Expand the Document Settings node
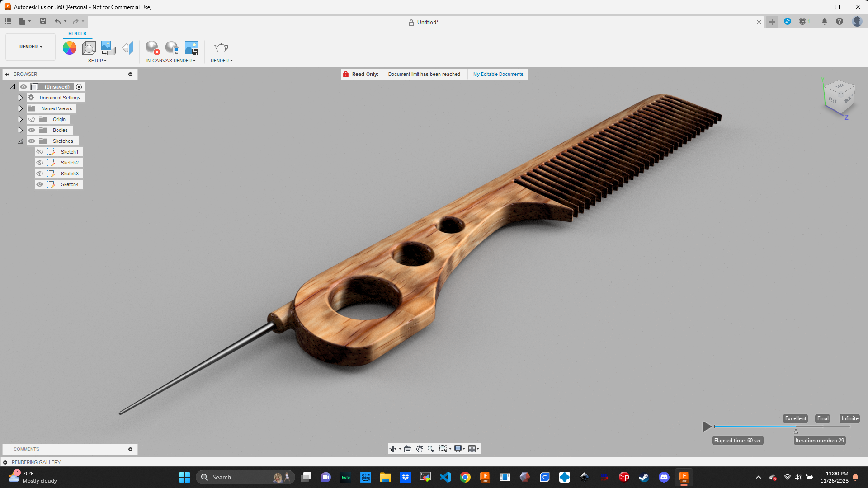The width and height of the screenshot is (868, 488). (x=20, y=98)
